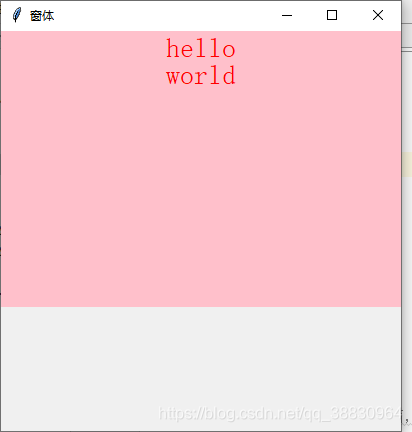The height and width of the screenshot is (432, 412).
Task: Minimize the 窗体 window
Action: [287, 15]
